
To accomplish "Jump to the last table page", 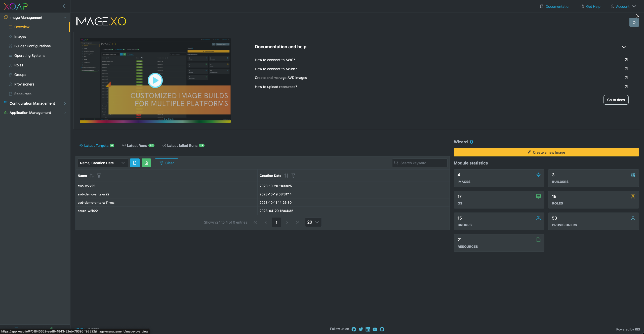I will point(298,222).
